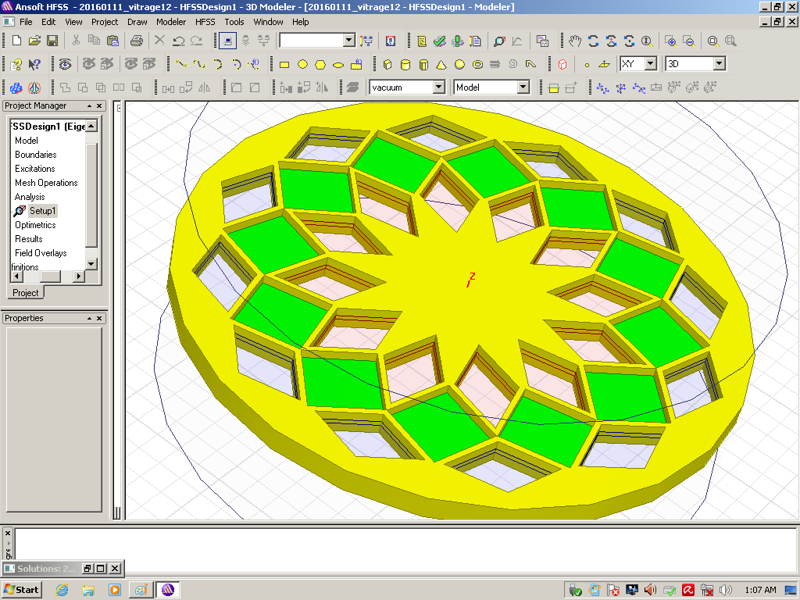Click the Undo arrow icon

pyautogui.click(x=178, y=41)
